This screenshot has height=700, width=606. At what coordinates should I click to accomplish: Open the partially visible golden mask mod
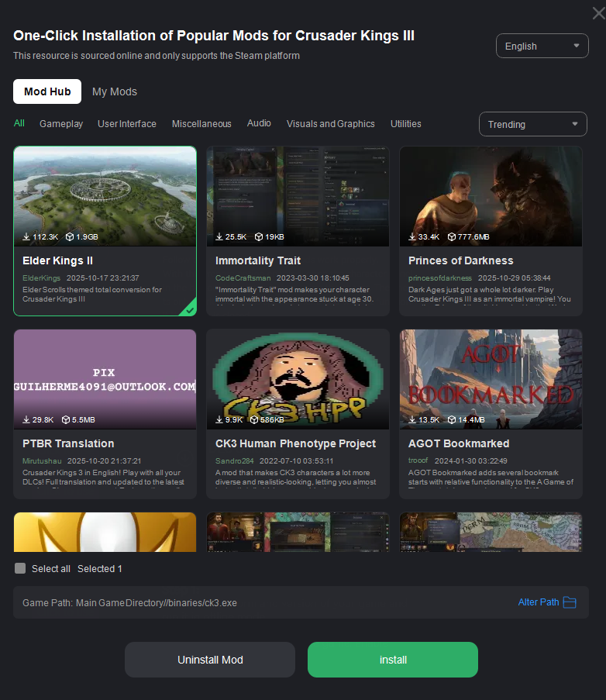click(105, 532)
